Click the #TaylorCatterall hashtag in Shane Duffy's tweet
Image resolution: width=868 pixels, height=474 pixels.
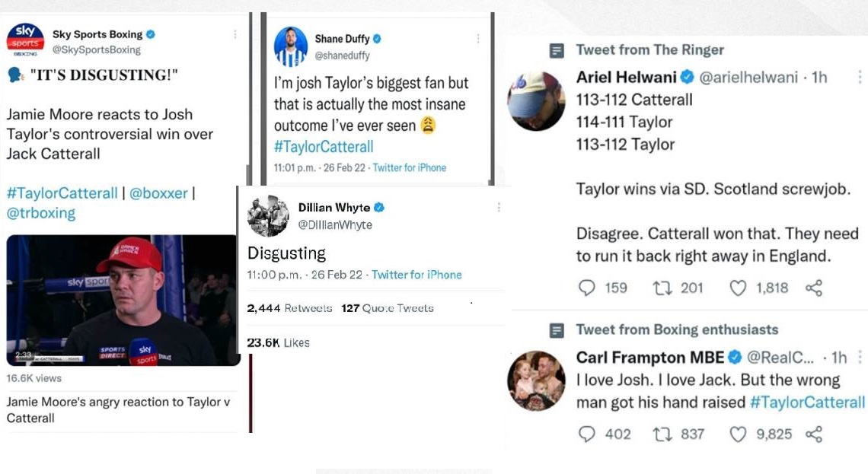tap(324, 147)
